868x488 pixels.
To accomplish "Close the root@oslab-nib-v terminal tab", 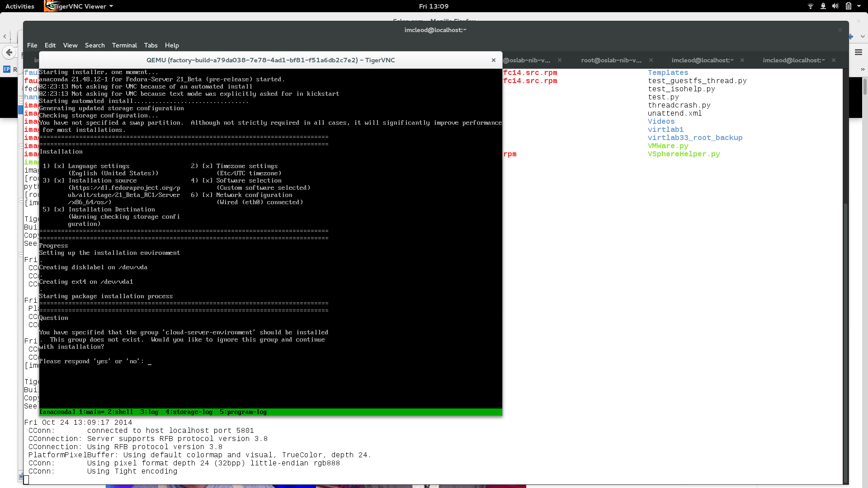I will click(651, 60).
